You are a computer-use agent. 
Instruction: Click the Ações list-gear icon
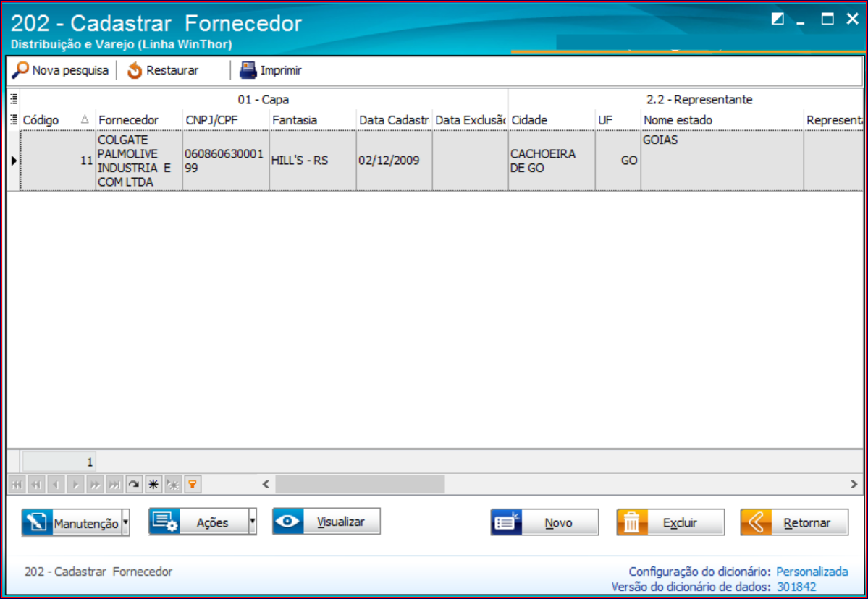tap(164, 522)
